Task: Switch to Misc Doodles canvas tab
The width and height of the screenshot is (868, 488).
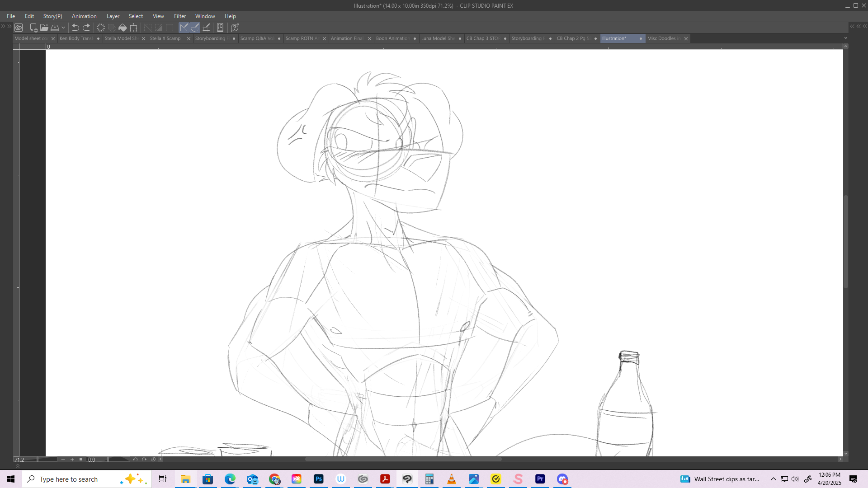Action: [x=663, y=38]
